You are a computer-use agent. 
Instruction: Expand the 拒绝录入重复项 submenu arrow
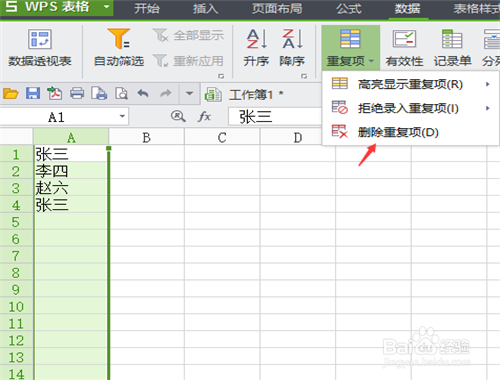point(488,108)
